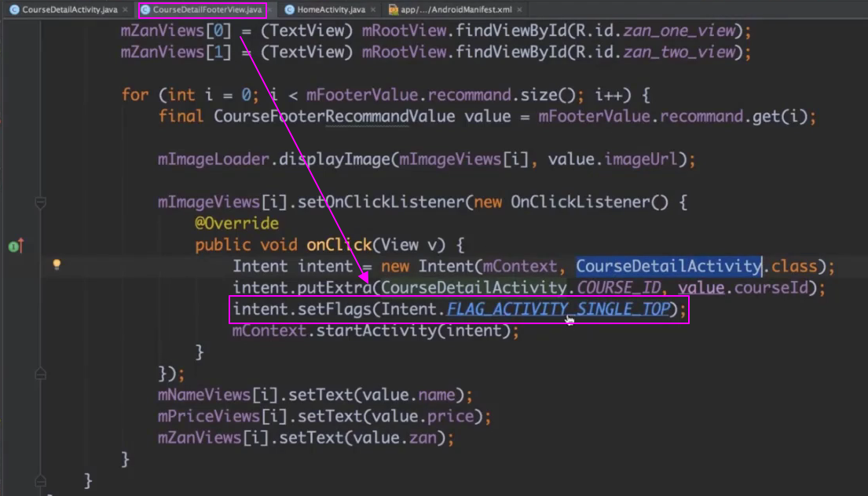Click value.zan in mZanViews setText line

click(394, 438)
